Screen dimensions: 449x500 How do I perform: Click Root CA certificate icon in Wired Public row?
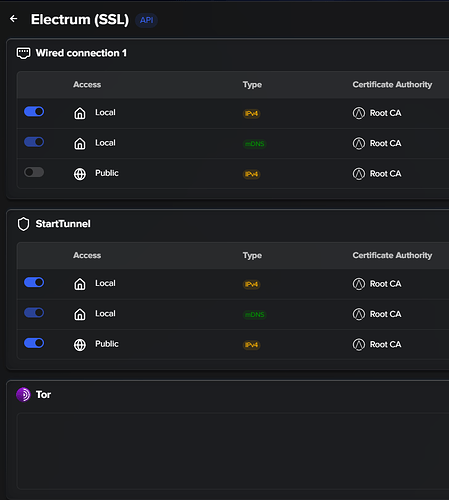pyautogui.click(x=359, y=174)
